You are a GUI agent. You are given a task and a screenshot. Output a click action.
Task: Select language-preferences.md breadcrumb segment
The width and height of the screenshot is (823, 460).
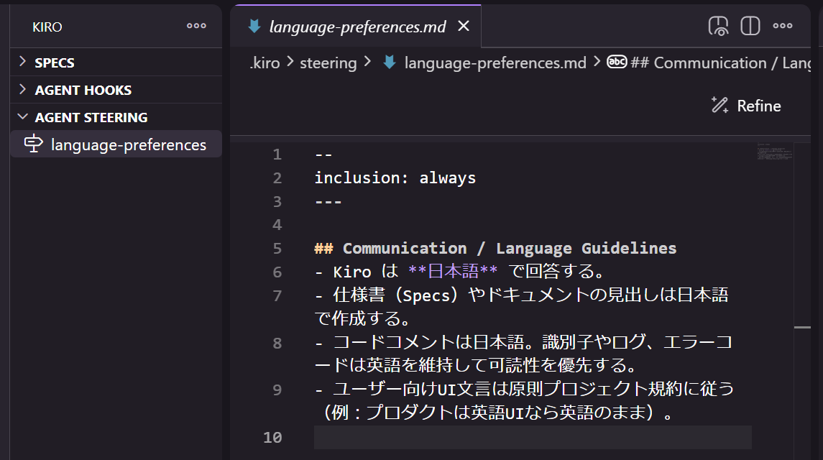pos(495,63)
